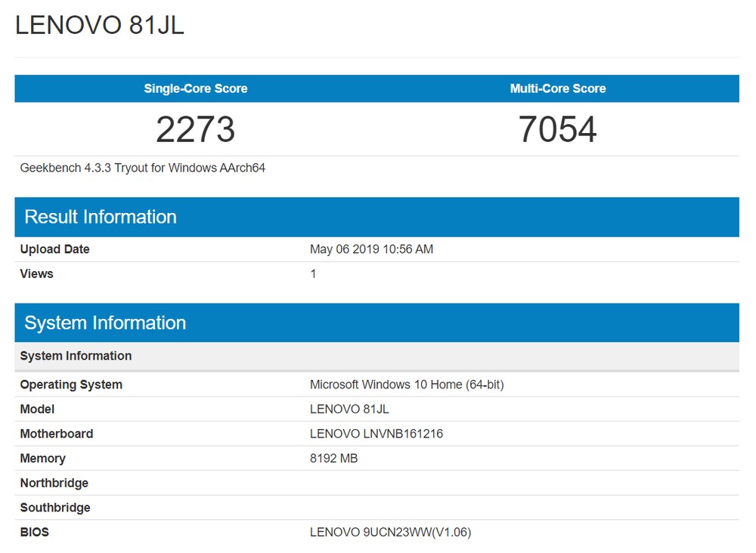The width and height of the screenshot is (756, 553).
Task: Select the 'Southbridge' row label
Action: click(55, 507)
